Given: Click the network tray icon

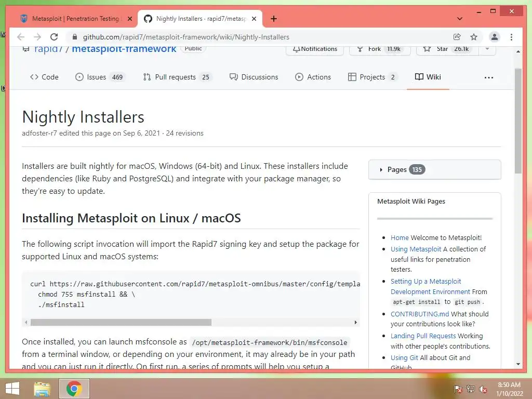Looking at the screenshot, I should (x=471, y=389).
